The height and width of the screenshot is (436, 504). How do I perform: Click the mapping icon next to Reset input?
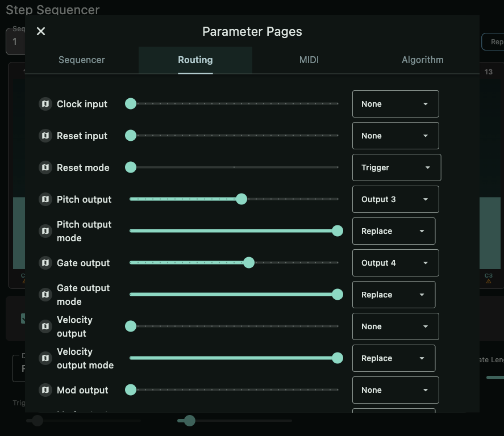[45, 136]
